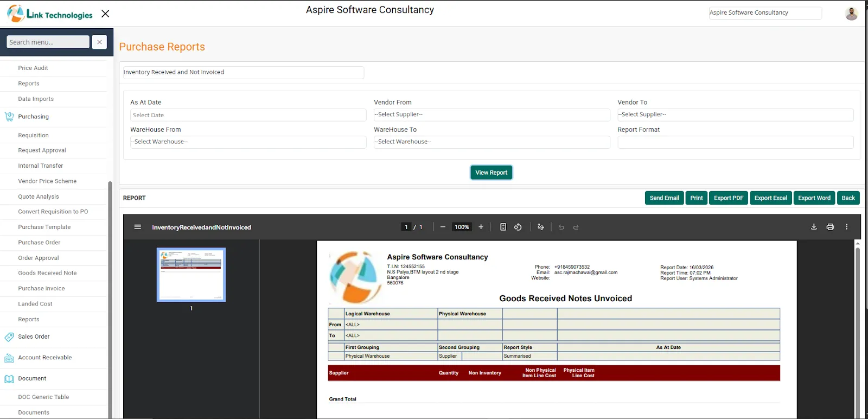Image resolution: width=868 pixels, height=419 pixels.
Task: Open Vendor Price Scheme menu item
Action: pyautogui.click(x=47, y=181)
